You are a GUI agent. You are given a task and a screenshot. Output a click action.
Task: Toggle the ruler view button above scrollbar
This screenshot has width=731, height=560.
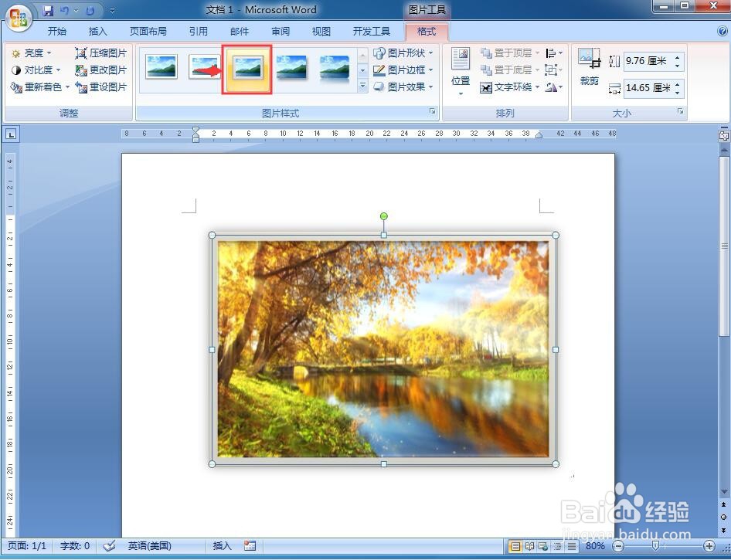tap(723, 136)
